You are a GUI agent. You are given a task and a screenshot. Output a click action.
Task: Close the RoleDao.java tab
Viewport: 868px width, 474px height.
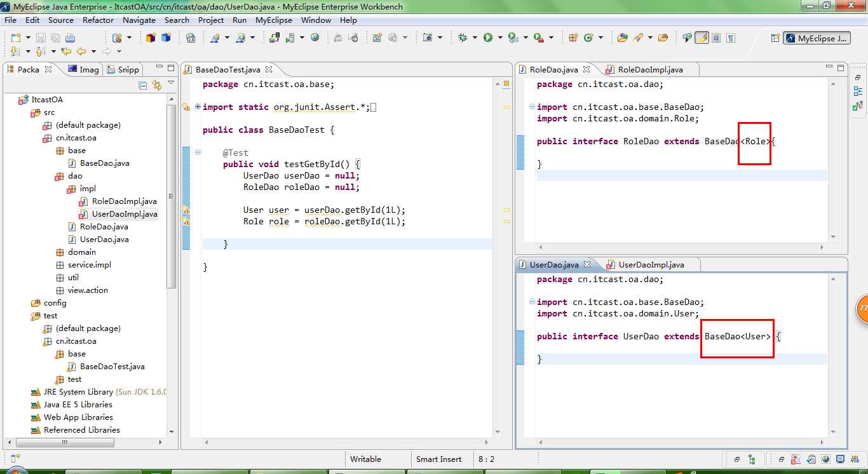(x=587, y=69)
